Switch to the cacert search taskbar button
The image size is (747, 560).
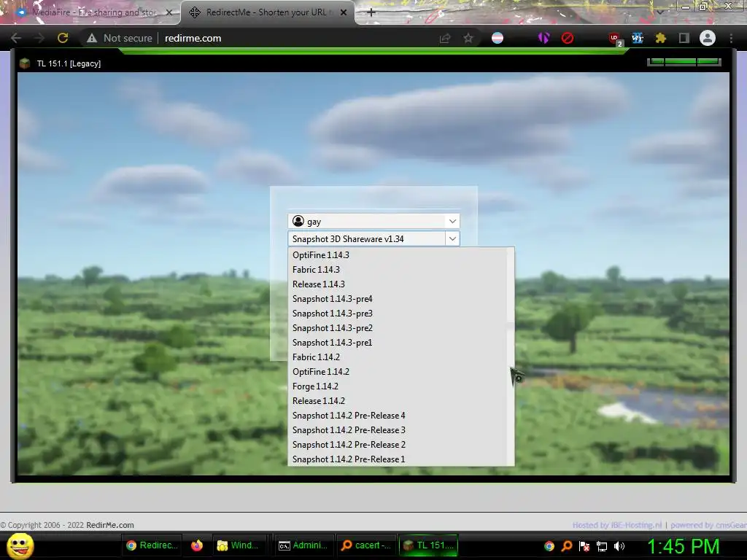pyautogui.click(x=366, y=545)
